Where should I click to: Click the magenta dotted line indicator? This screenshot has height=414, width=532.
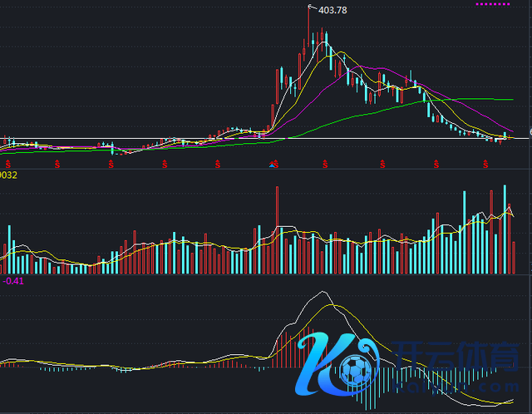[x=491, y=4]
